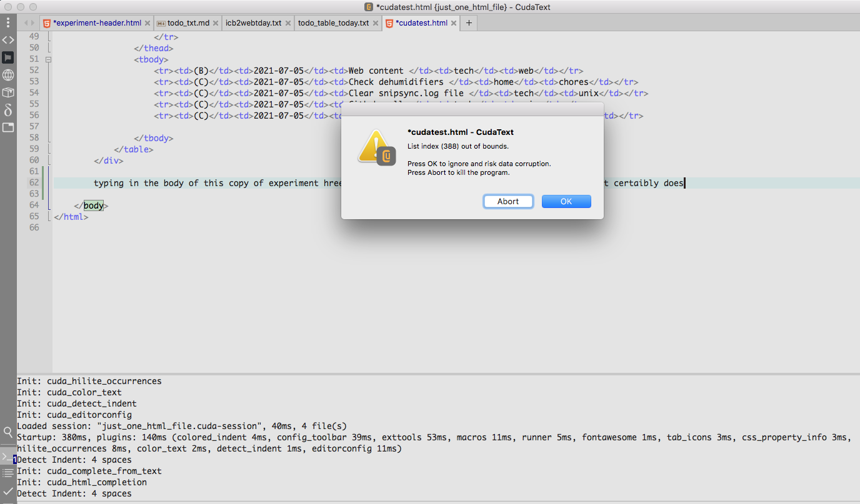Open the Code Tree sidebar panel icon
The width and height of the screenshot is (860, 504).
(8, 40)
